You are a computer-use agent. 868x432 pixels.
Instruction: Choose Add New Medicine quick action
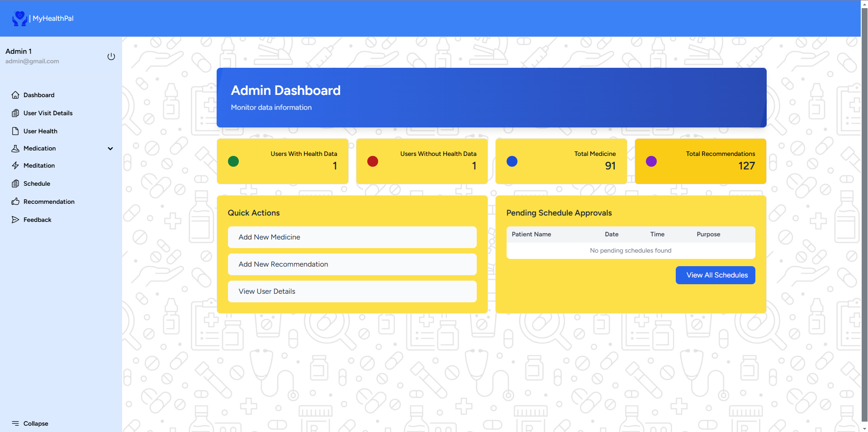352,237
